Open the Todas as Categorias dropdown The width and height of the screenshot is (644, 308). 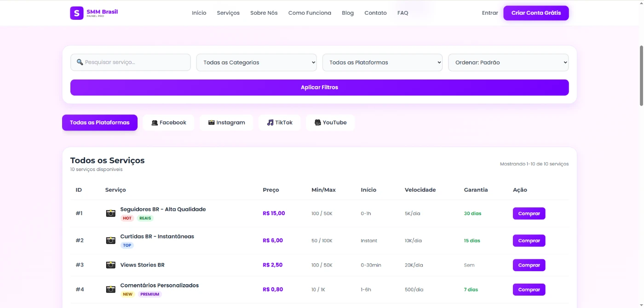[256, 63]
